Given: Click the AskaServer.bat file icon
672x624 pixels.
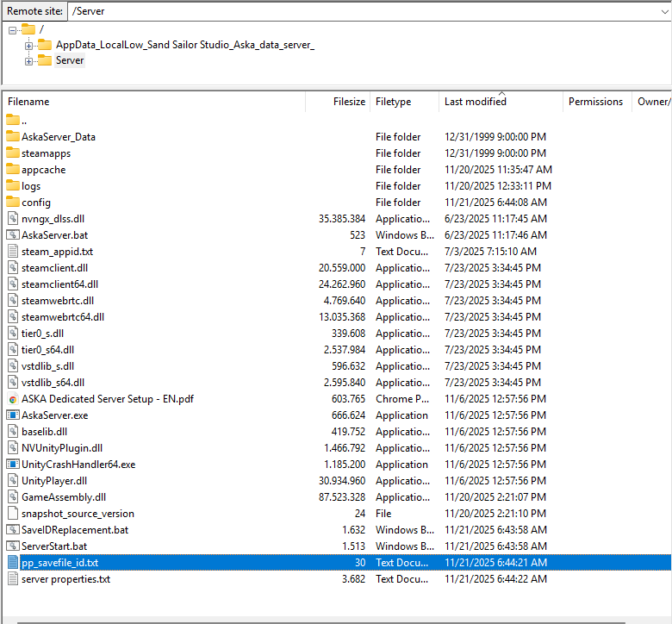Looking at the screenshot, I should (x=13, y=234).
